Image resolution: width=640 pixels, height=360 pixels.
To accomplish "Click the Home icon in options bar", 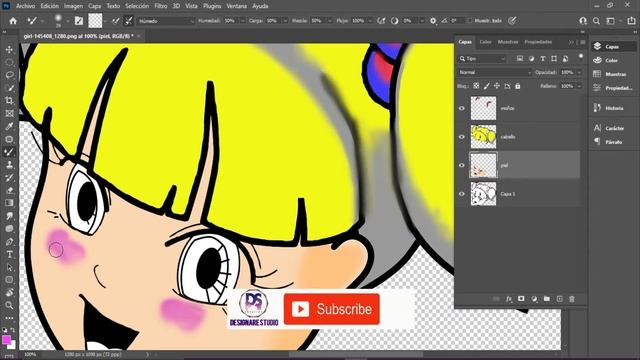I will (x=13, y=21).
